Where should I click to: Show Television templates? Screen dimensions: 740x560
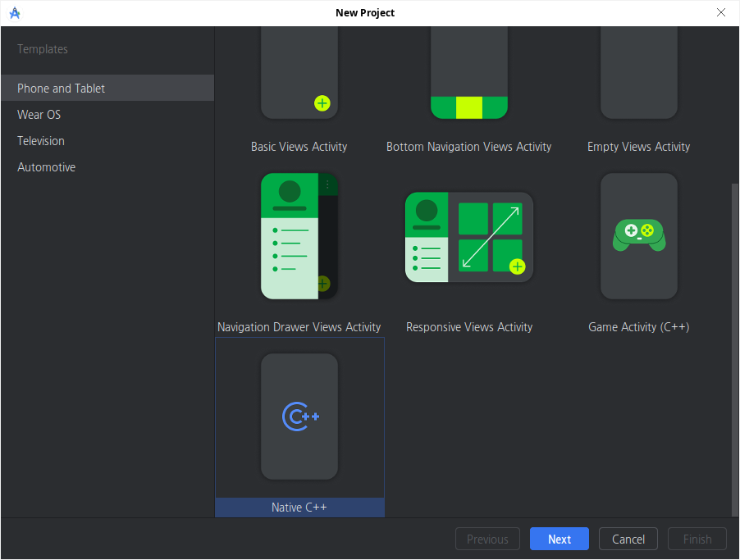[107, 141]
